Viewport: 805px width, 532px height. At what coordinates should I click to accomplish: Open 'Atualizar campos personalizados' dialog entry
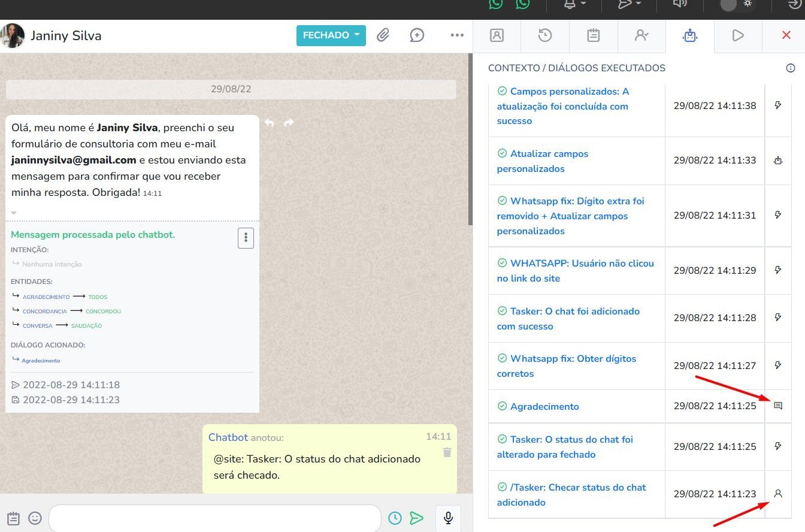pos(542,161)
